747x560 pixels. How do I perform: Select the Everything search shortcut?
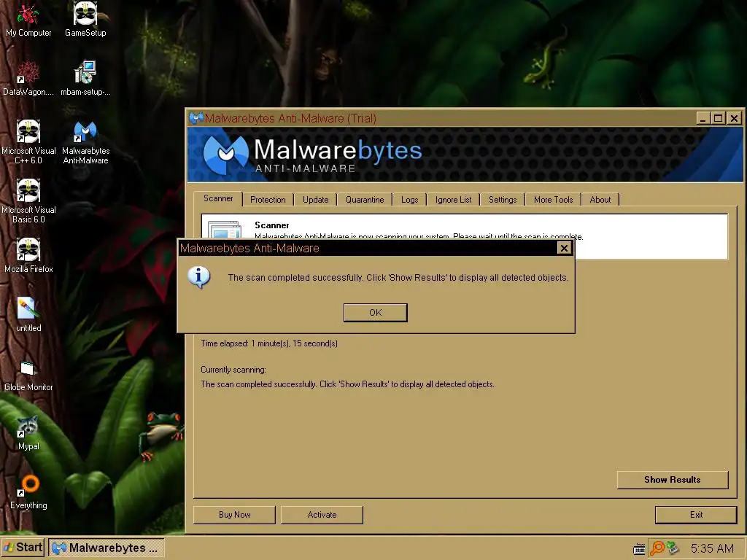[28, 492]
